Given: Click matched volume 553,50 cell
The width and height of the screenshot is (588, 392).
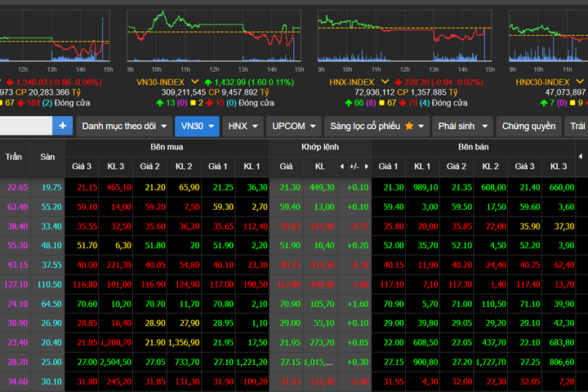Looking at the screenshot, I should (x=322, y=265).
